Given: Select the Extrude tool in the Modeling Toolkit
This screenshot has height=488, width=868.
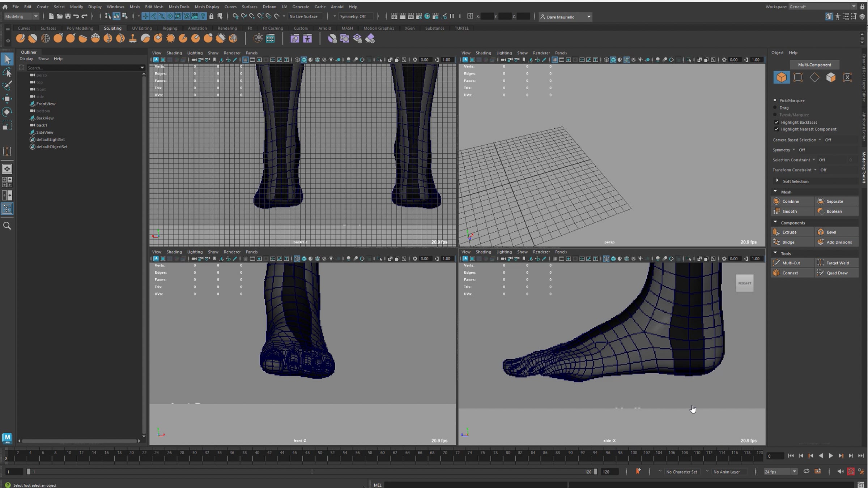Looking at the screenshot, I should (x=789, y=232).
